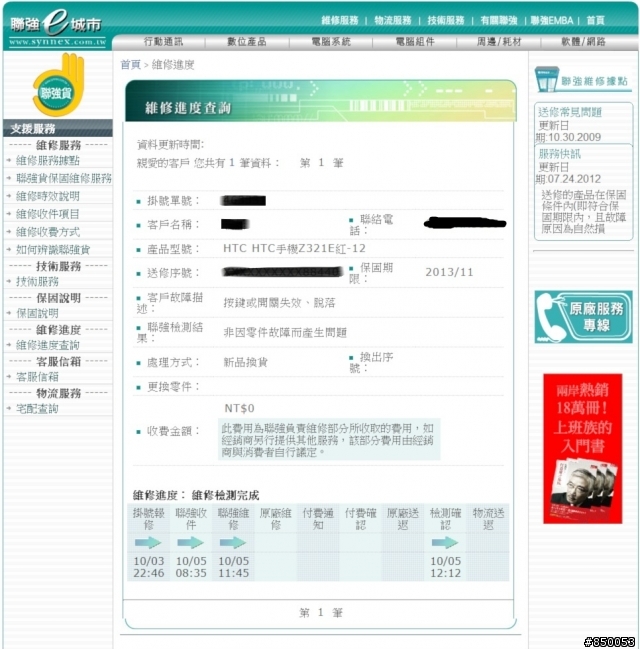Viewport: 640px width, 650px height.
Task: Select the 數位產品 category tab
Action: point(247,41)
